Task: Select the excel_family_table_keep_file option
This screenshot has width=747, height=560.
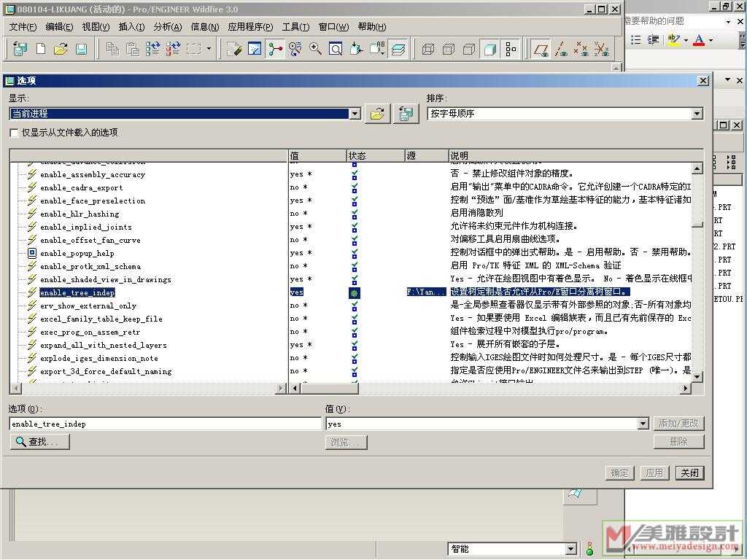Action: [101, 319]
